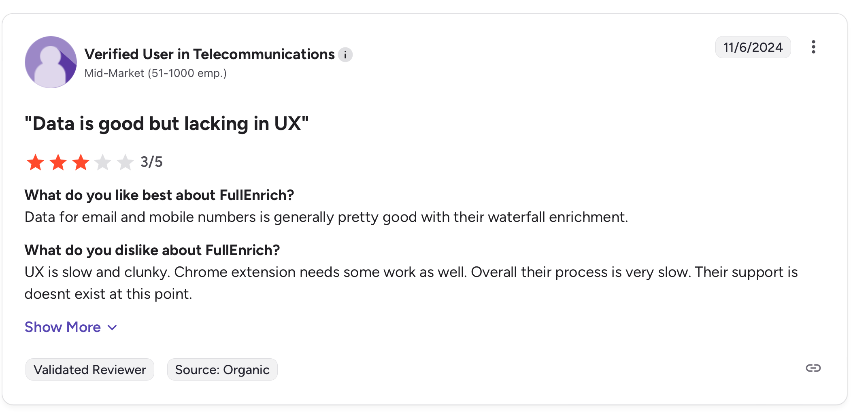
Task: Expand the review with Show More
Action: 63,327
